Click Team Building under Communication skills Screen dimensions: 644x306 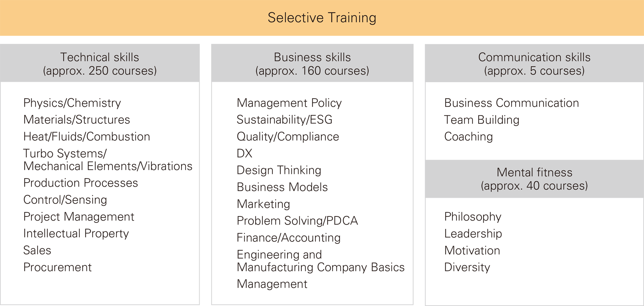tap(482, 120)
